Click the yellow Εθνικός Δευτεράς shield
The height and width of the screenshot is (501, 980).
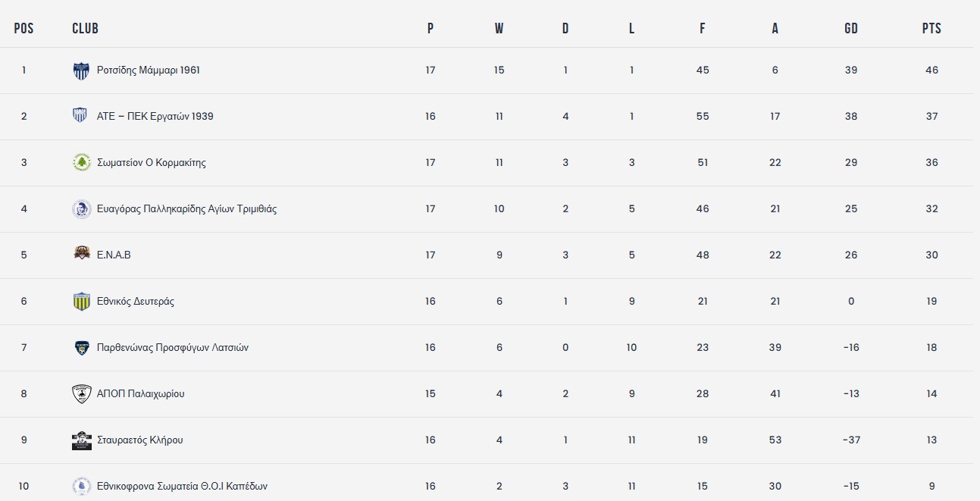coord(81,302)
